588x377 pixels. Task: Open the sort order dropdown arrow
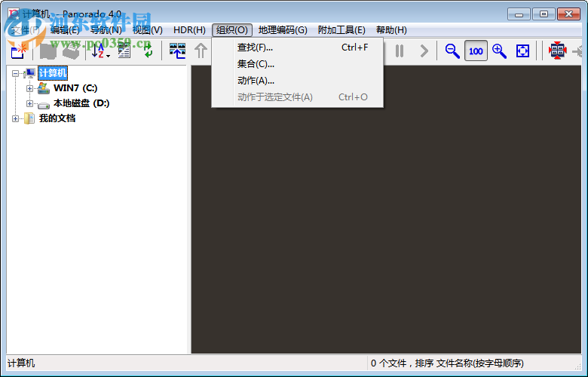108,56
